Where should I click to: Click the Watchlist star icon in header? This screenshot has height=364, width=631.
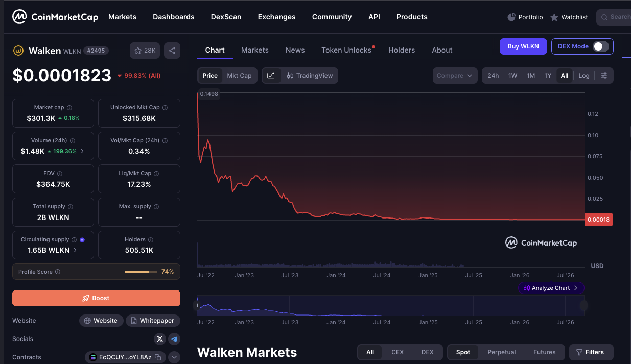pyautogui.click(x=554, y=17)
